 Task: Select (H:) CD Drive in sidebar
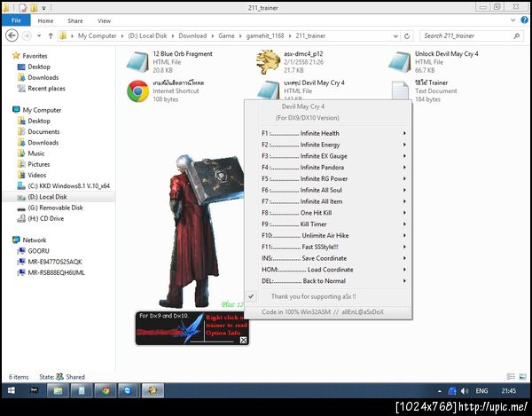tap(41, 218)
